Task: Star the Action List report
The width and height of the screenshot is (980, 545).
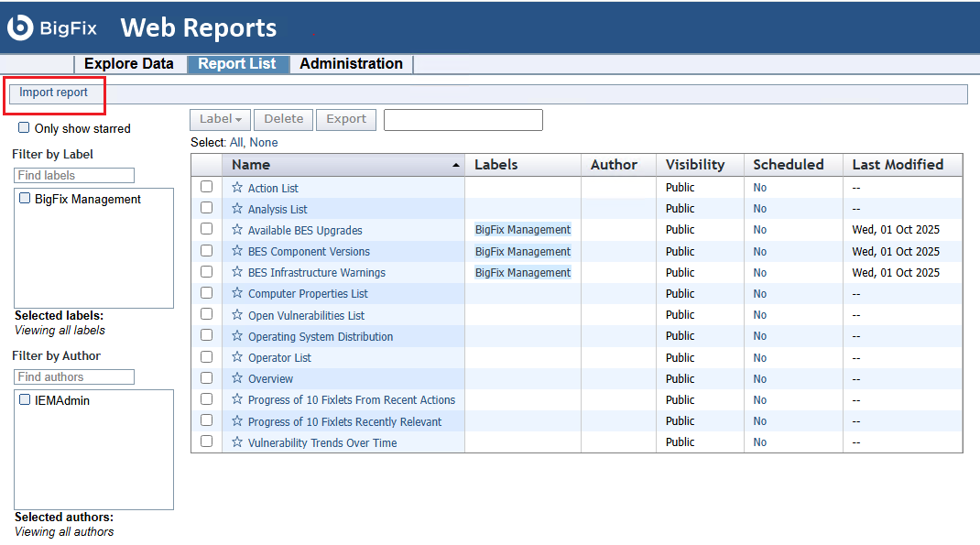Action: pos(237,188)
